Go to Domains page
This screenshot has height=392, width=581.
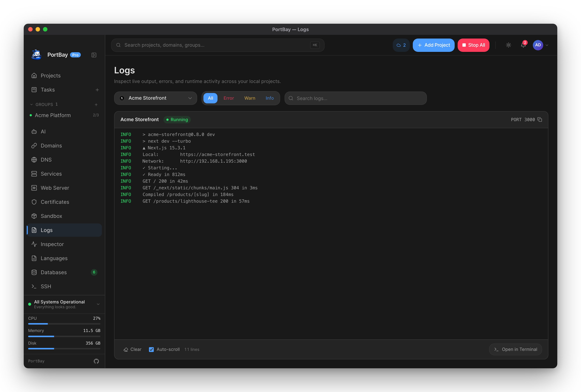(64, 145)
